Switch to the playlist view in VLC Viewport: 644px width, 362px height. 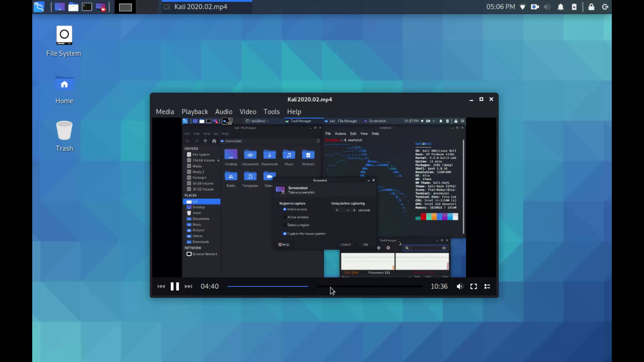coord(487,286)
